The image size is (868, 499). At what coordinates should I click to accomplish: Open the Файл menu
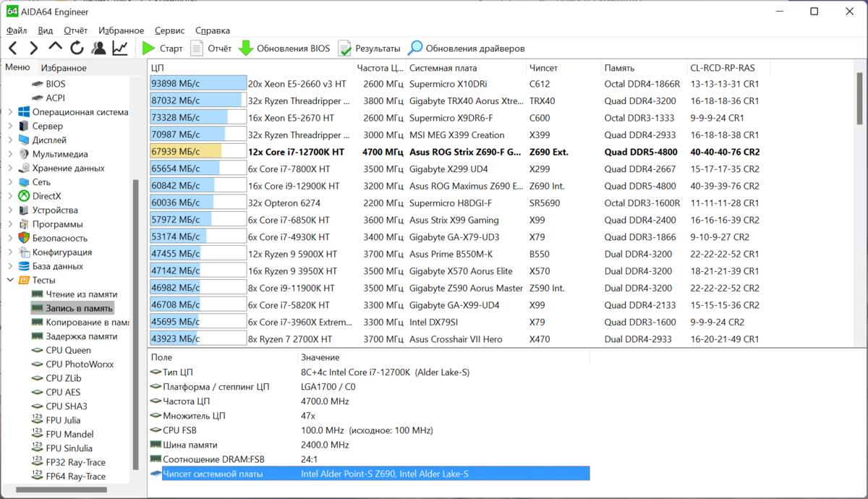(17, 30)
